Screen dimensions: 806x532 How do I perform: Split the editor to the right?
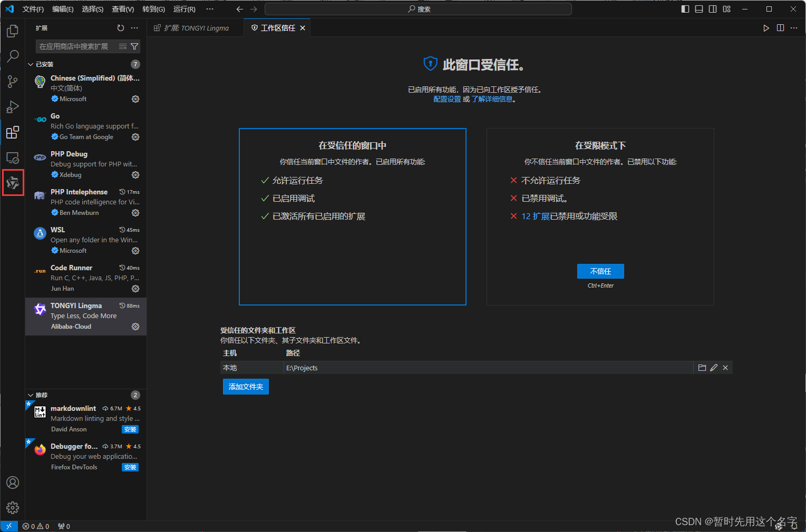(780, 28)
